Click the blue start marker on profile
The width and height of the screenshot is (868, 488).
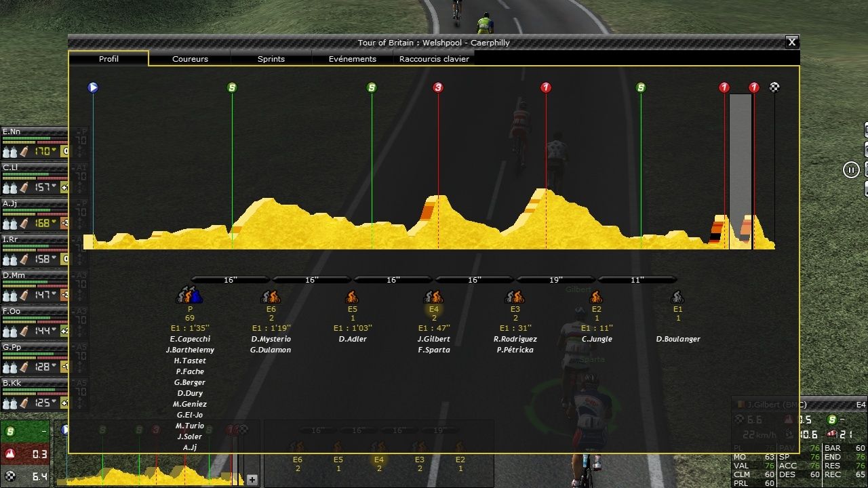pyautogui.click(x=93, y=87)
